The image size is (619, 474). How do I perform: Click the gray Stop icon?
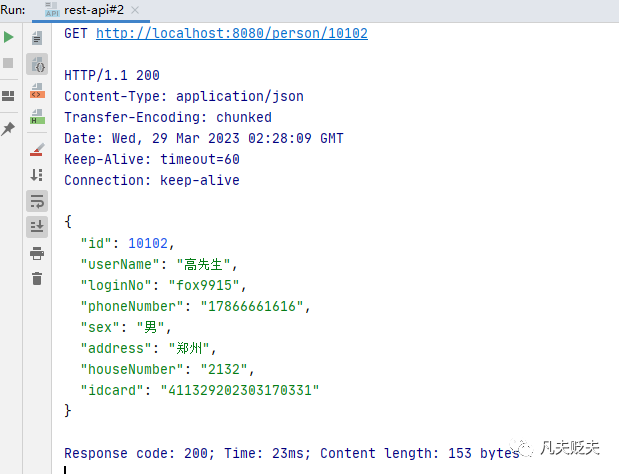(x=8, y=63)
